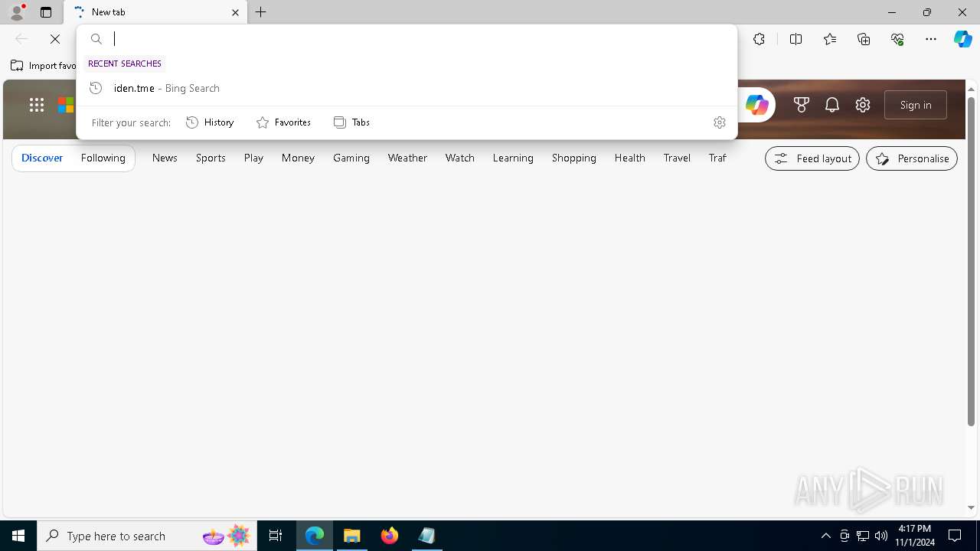Open the Windows Start menu
Viewport: 980px width, 551px height.
(18, 536)
